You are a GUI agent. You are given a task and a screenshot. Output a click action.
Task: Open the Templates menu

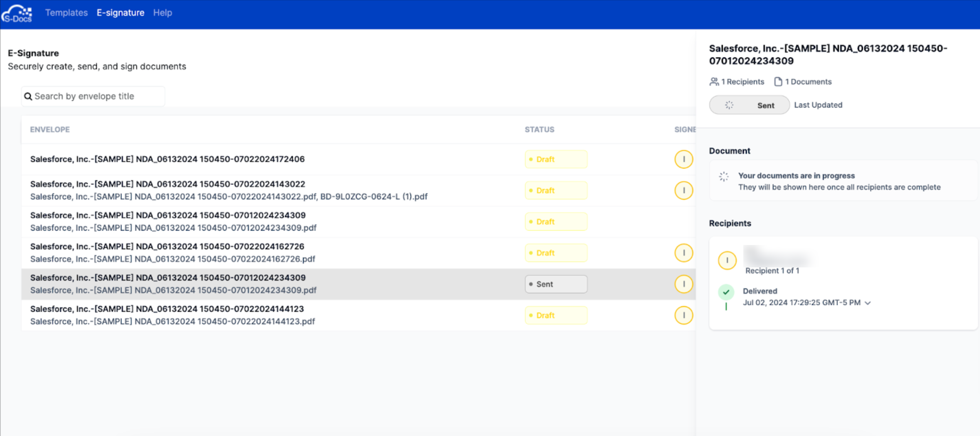click(x=66, y=13)
